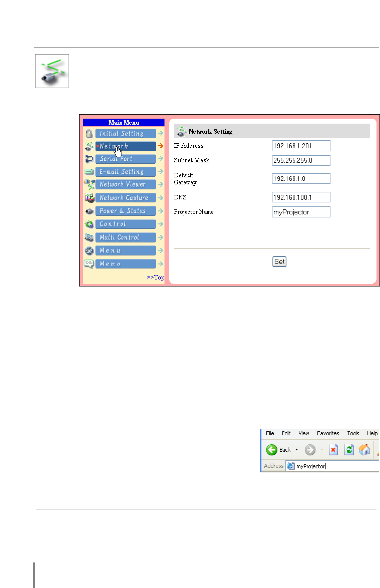Click the arrow right of Initial Setting

point(160,133)
